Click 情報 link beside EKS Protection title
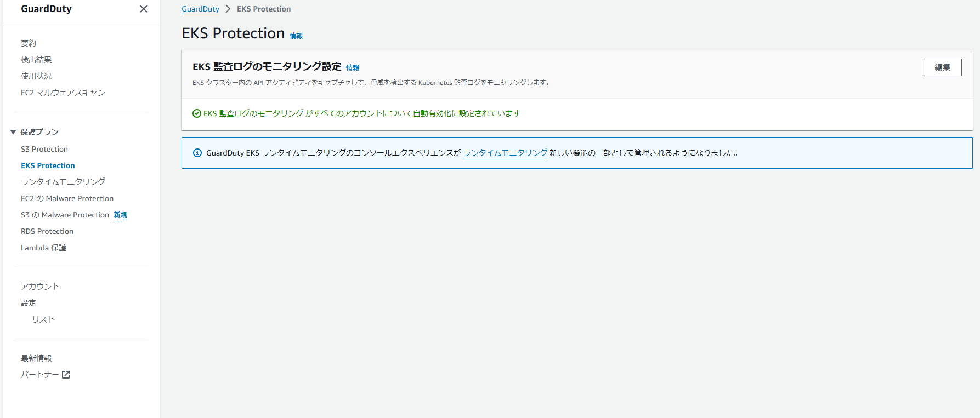The height and width of the screenshot is (418, 980). coord(296,36)
